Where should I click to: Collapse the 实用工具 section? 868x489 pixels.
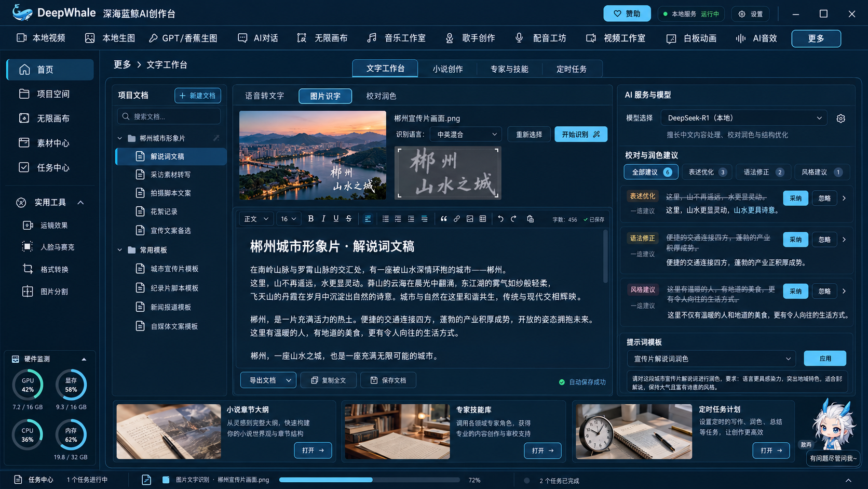(x=80, y=203)
